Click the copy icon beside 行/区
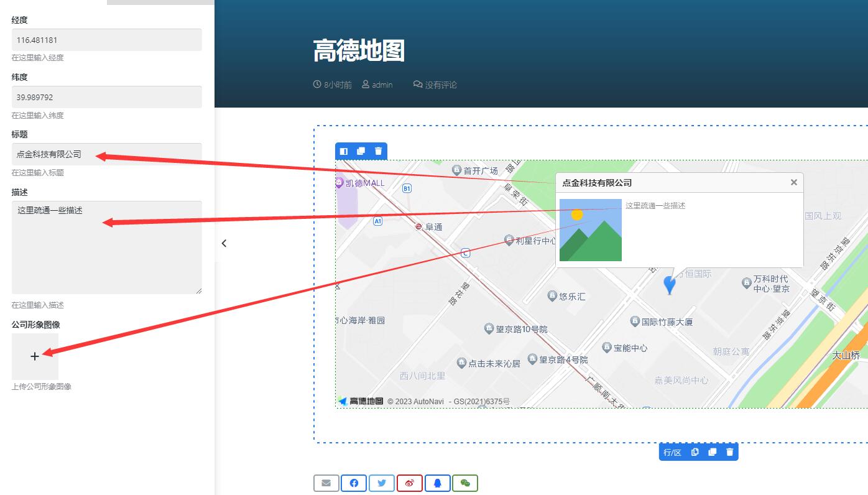This screenshot has height=495, width=868. (695, 452)
